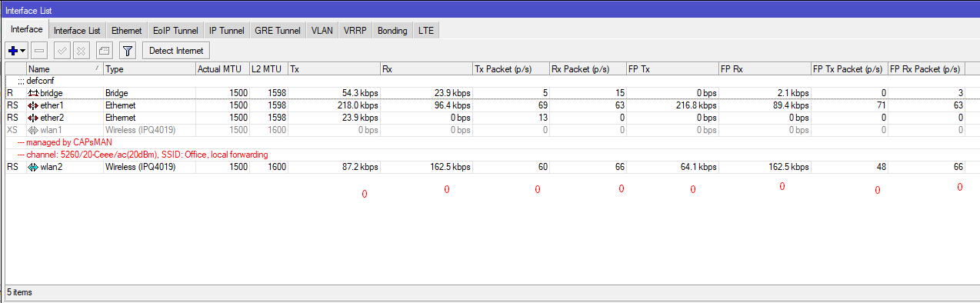
Task: Click ether1 Rx value 96.4 kbps
Action: [452, 105]
